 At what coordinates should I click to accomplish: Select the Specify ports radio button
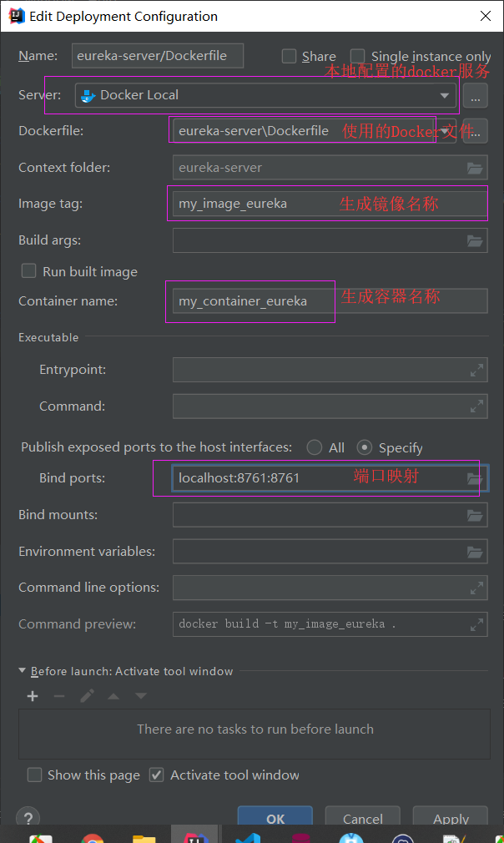coord(365,447)
